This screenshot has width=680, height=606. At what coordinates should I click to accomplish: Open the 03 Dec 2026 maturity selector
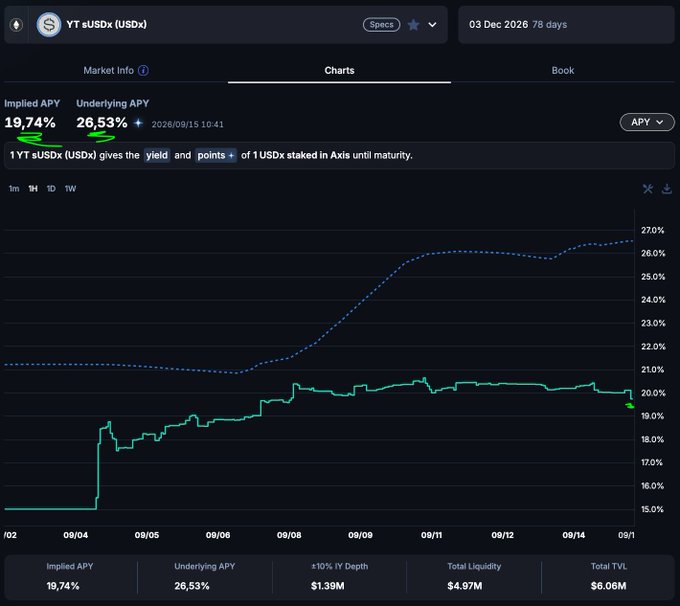tap(566, 25)
